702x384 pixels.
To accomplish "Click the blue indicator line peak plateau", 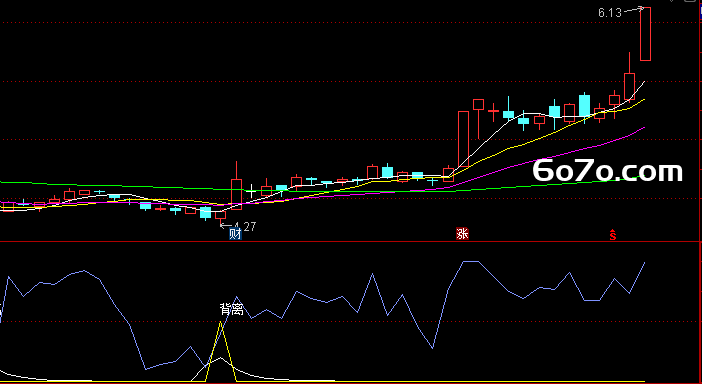I will click(x=471, y=261).
